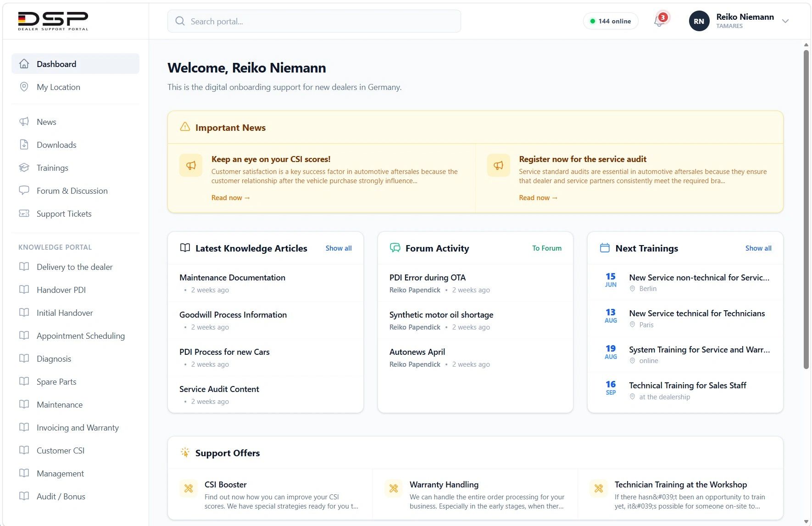The height and width of the screenshot is (526, 812).
Task: Select Invoicing and Warranty in Knowledge Portal
Action: [75, 427]
